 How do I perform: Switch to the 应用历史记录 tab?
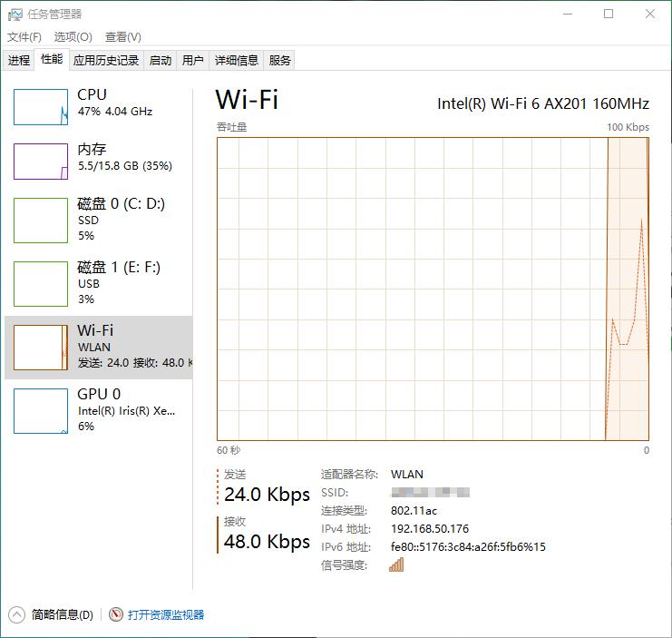click(106, 61)
